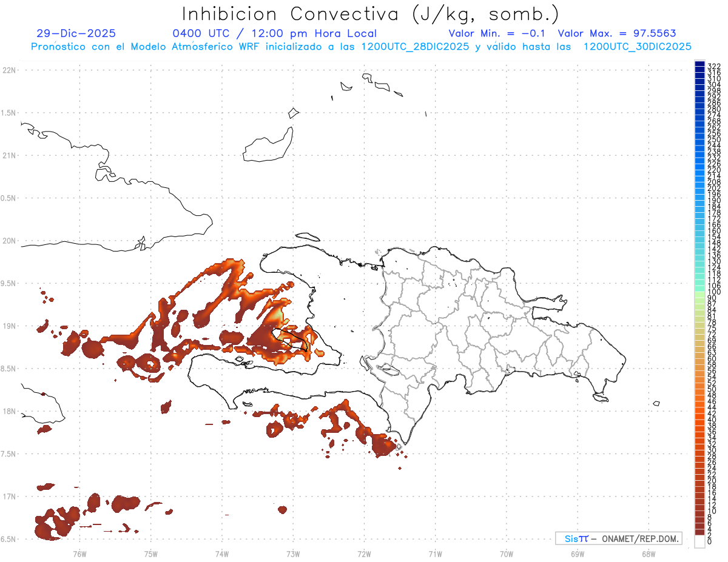Click the "0.5N" latitude label
The height and width of the screenshot is (562, 728).
pos(8,198)
